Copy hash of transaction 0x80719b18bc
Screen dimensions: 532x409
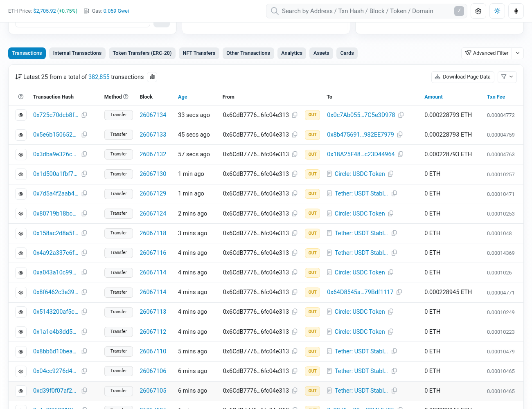[x=84, y=213]
